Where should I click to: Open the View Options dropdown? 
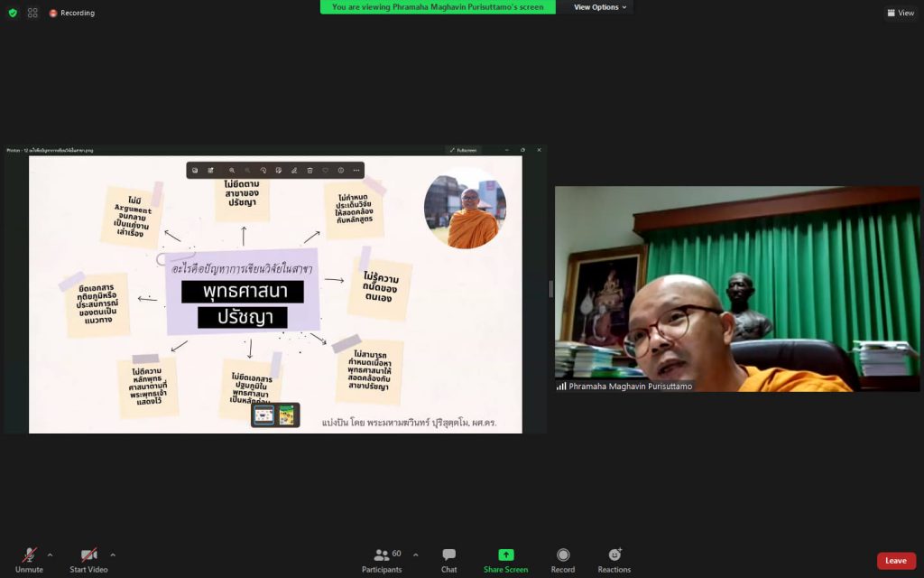pyautogui.click(x=600, y=7)
